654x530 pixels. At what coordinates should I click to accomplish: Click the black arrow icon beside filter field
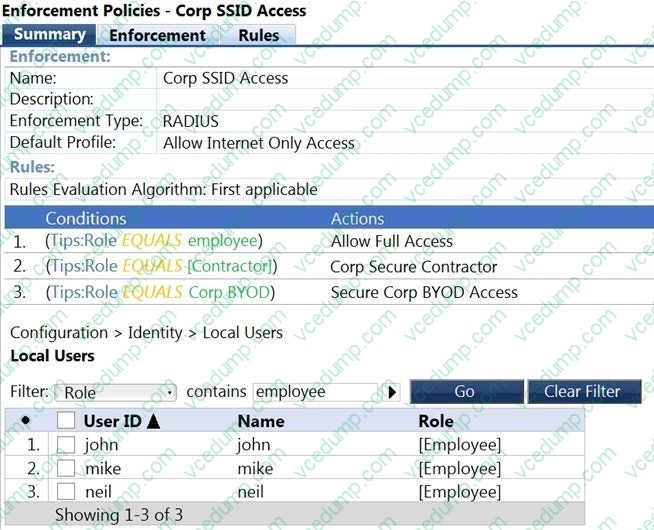[x=392, y=392]
